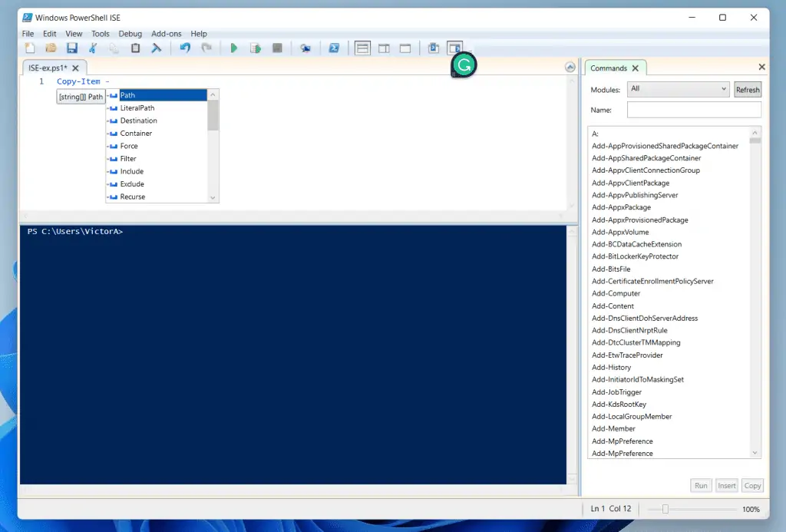Click the green Grammarly badge
The image size is (786, 532).
[464, 64]
